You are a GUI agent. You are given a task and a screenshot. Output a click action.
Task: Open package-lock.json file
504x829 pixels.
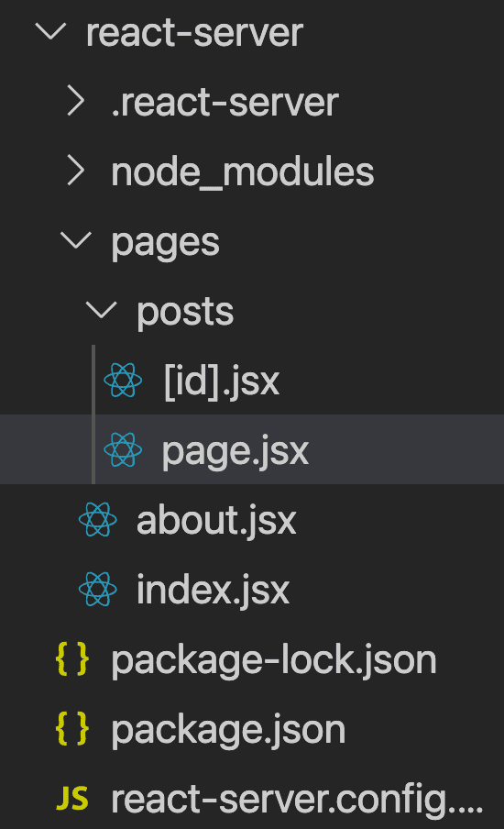[x=274, y=660]
